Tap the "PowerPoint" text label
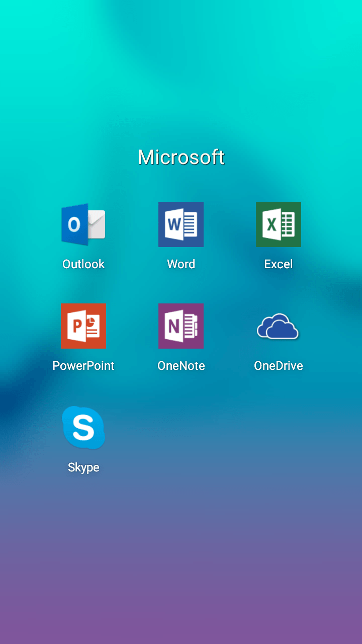Screen dimensions: 362x644 pyautogui.click(x=83, y=366)
